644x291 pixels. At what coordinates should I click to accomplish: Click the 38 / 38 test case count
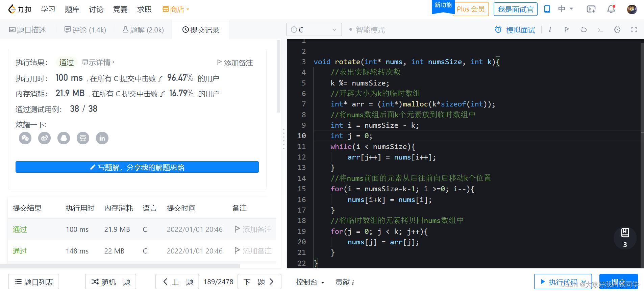pyautogui.click(x=83, y=108)
